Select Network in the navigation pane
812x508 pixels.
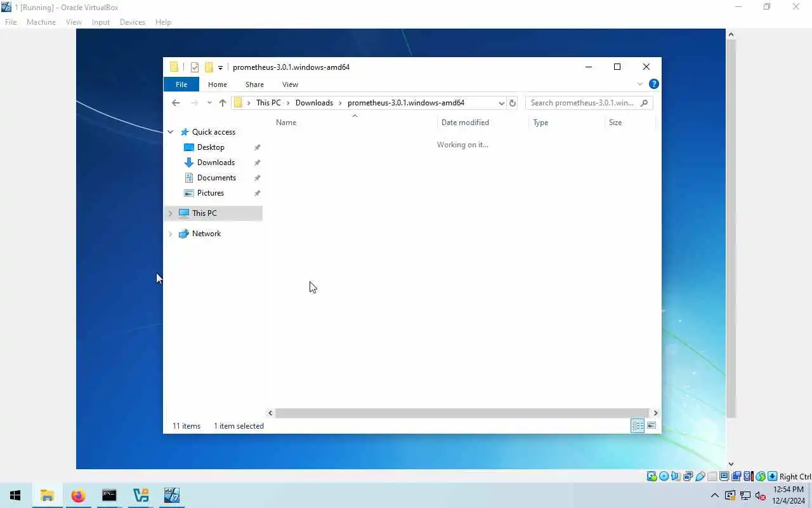pos(206,234)
